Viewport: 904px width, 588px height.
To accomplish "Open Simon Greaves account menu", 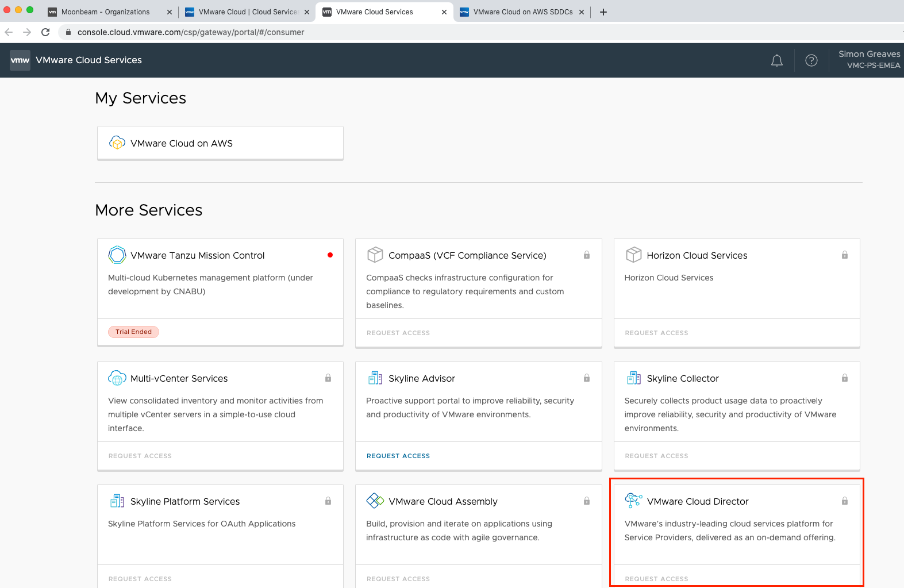I will [869, 60].
